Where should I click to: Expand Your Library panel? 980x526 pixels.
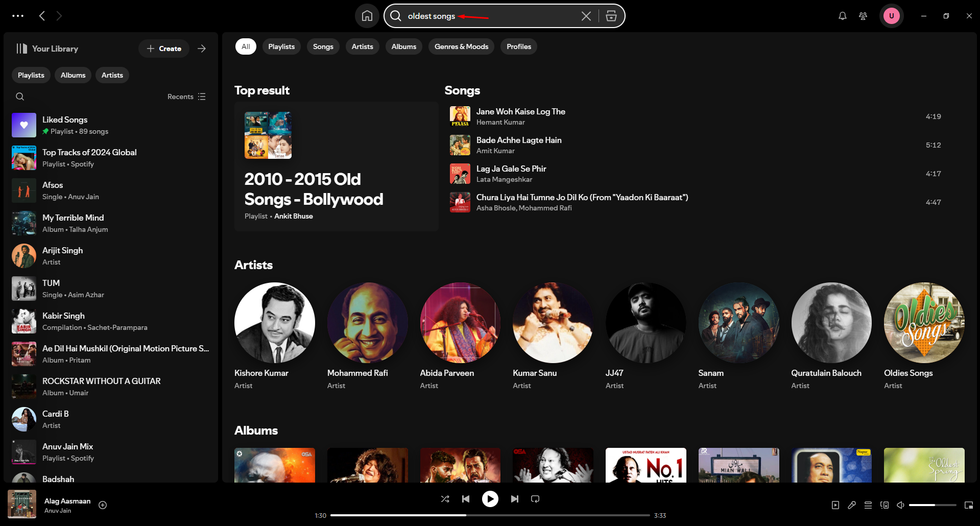[x=202, y=49]
